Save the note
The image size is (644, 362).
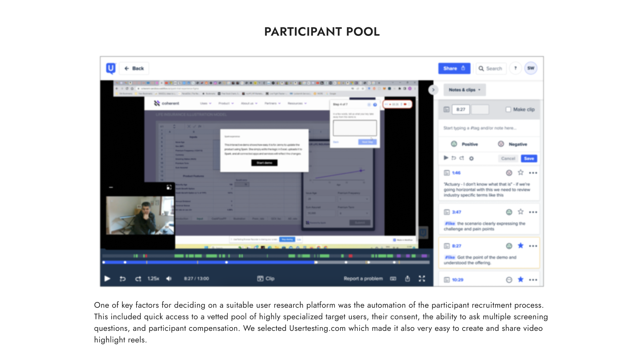(x=529, y=159)
